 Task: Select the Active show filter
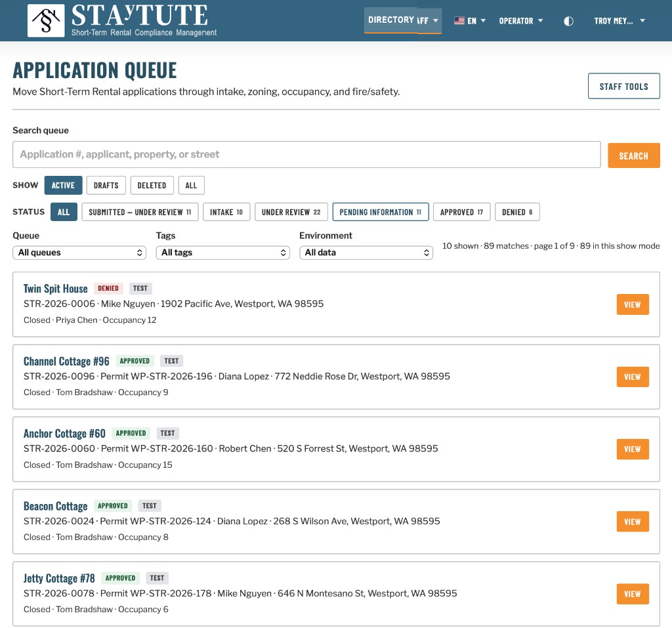point(63,185)
